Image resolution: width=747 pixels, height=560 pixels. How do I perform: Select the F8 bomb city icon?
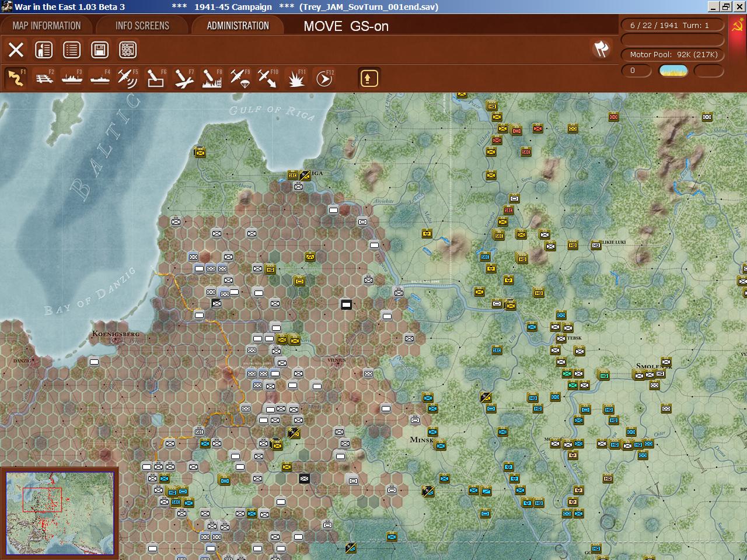pos(212,78)
